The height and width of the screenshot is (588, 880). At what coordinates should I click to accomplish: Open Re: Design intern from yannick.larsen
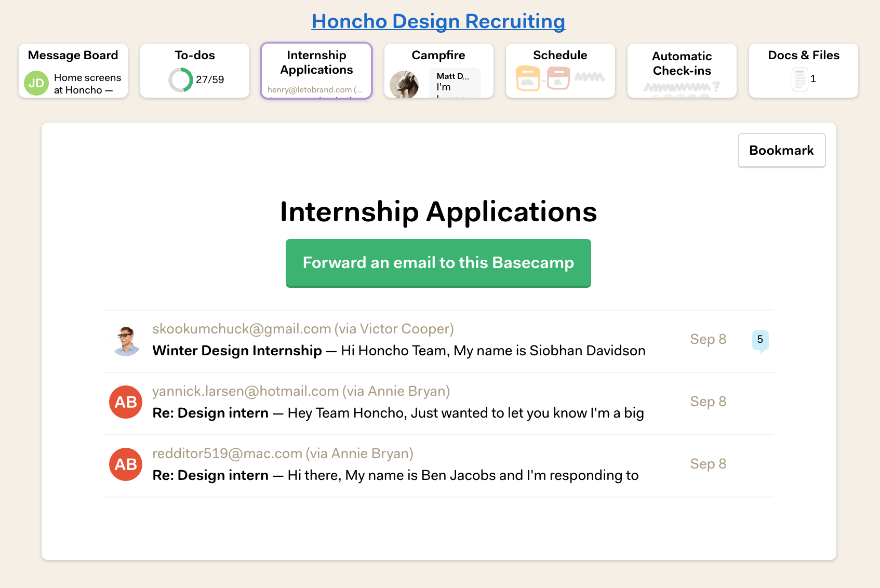[439, 404]
